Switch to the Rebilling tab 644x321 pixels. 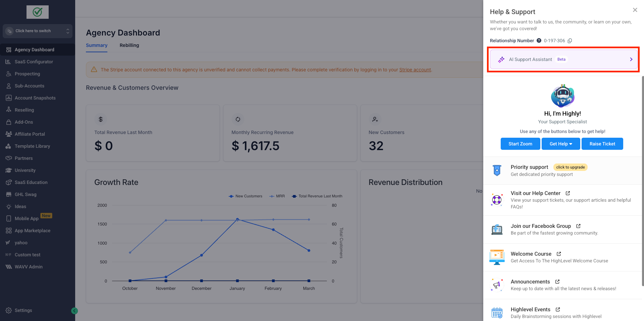click(x=129, y=45)
